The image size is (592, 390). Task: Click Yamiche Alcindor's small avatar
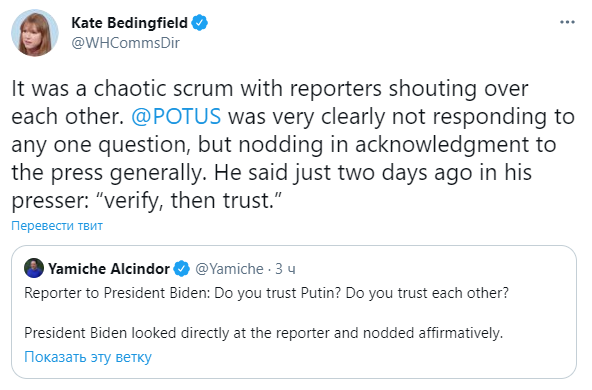click(x=34, y=268)
